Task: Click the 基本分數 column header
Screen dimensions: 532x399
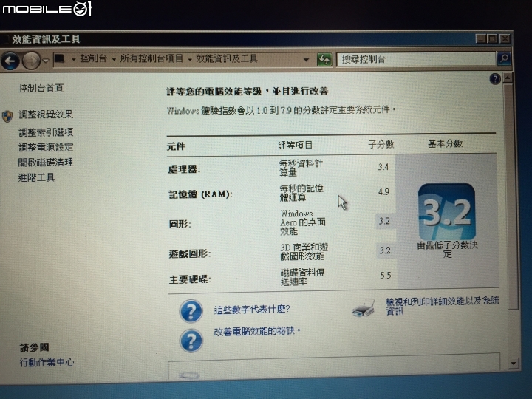Action: click(x=445, y=144)
